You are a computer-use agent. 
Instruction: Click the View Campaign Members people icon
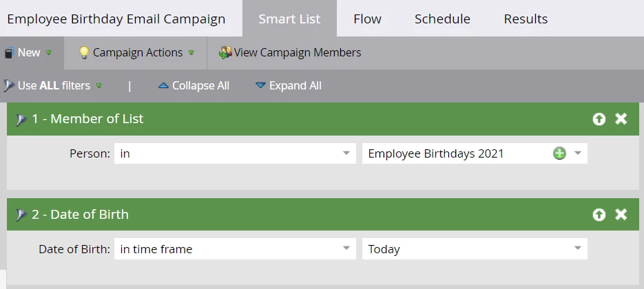coord(225,52)
